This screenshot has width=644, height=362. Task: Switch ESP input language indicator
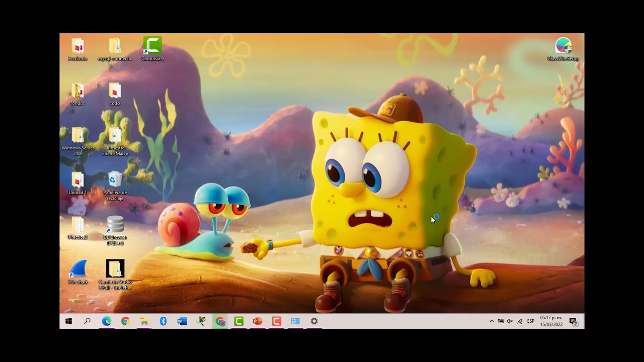[x=531, y=321]
